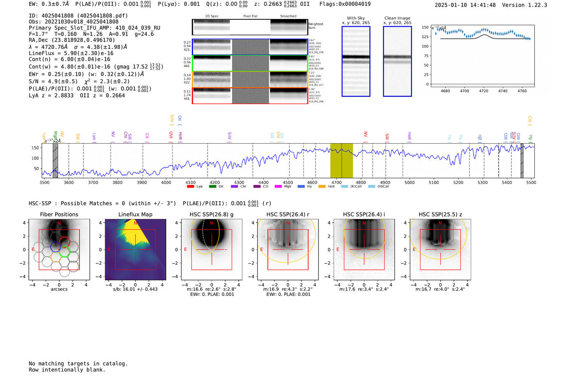Select the green-bordered 2D spectrum row
The width and height of the screenshot is (576, 392).
coord(250,63)
